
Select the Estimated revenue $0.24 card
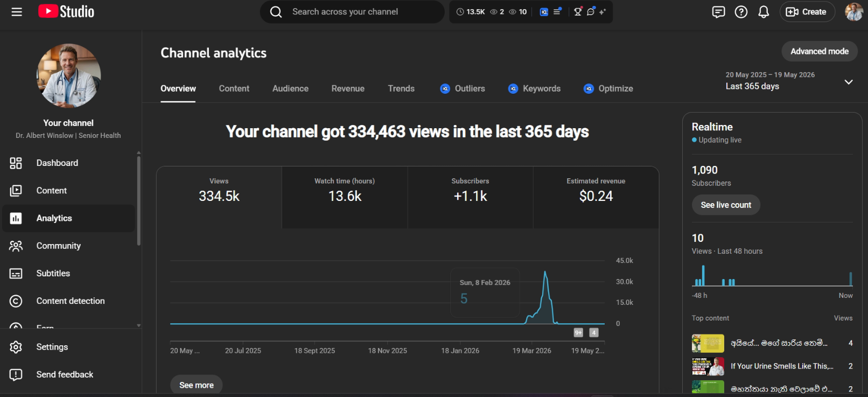click(x=596, y=197)
